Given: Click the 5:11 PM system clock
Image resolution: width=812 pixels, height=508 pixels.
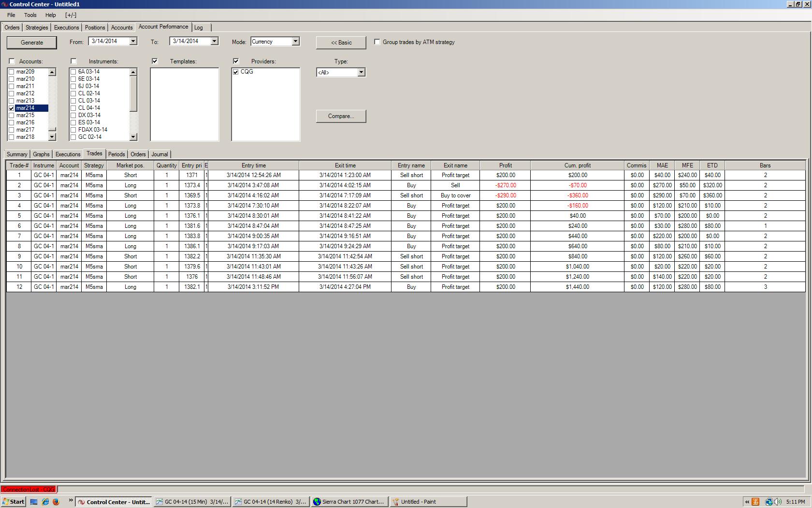Looking at the screenshot, I should [x=795, y=502].
